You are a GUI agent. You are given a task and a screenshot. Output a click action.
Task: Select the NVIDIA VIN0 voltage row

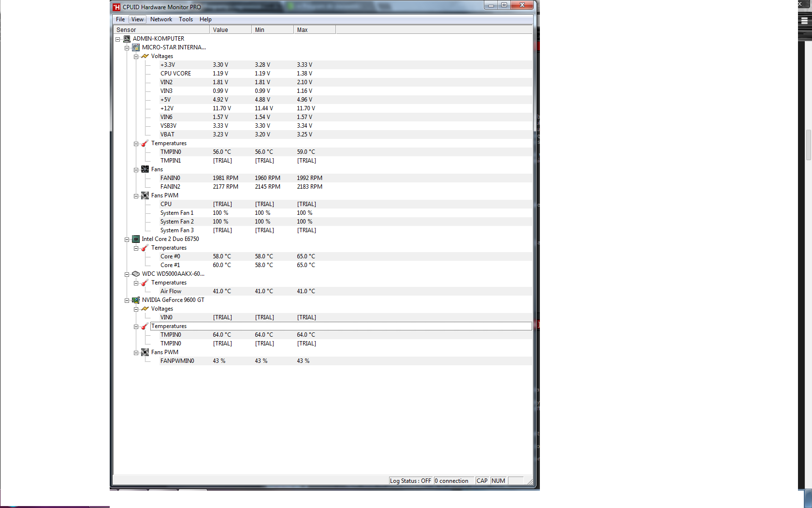tap(346, 317)
